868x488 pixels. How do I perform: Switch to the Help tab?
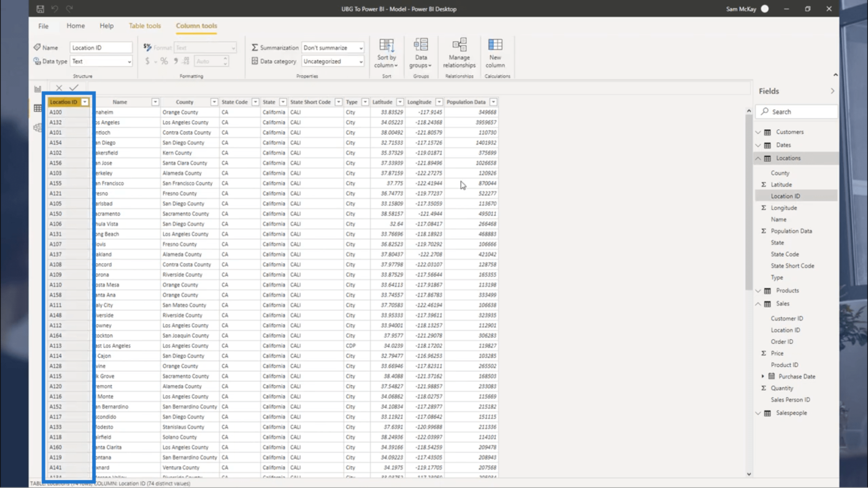point(106,26)
